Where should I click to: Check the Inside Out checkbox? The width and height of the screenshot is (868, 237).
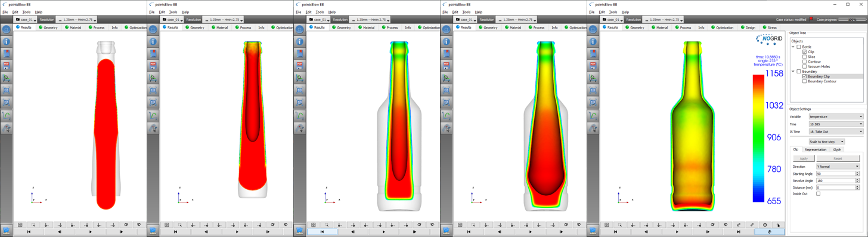(818, 194)
